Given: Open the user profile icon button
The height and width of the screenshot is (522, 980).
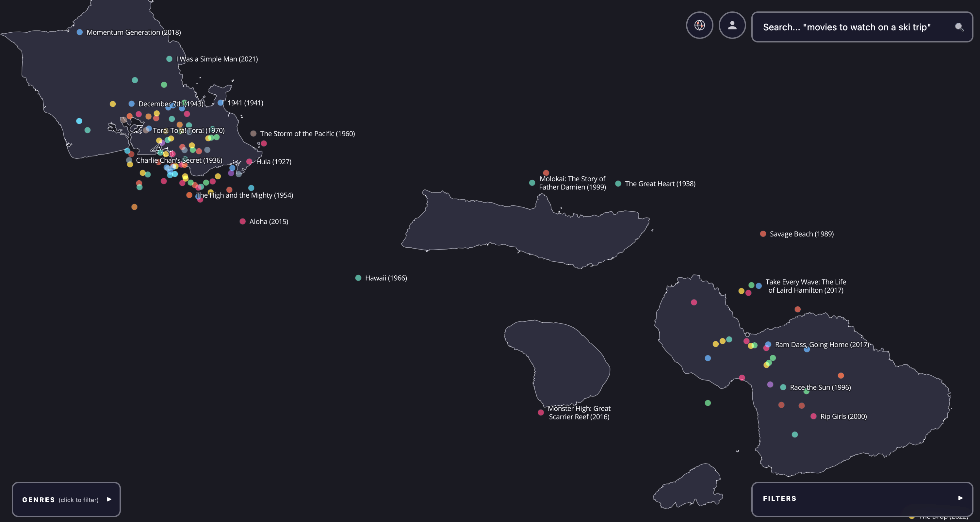Looking at the screenshot, I should pos(732,25).
